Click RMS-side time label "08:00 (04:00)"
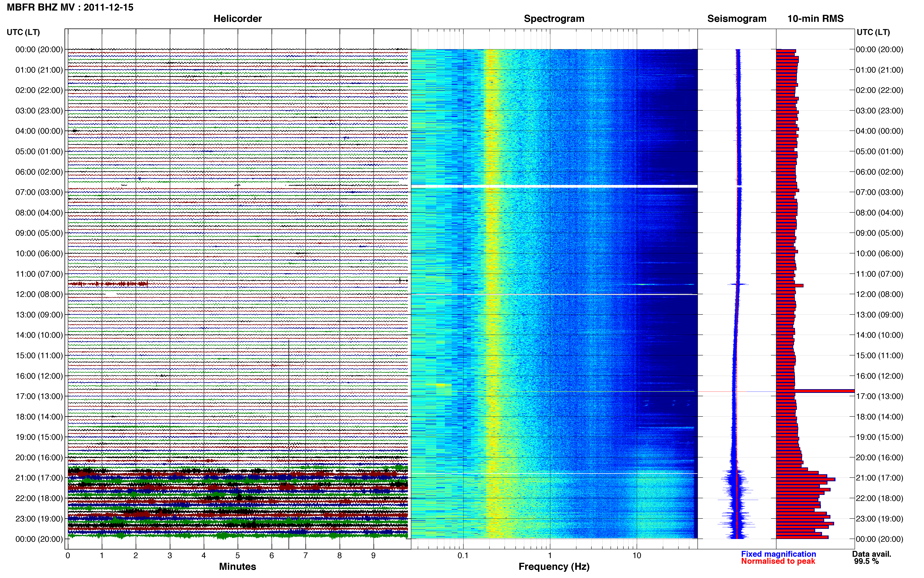The height and width of the screenshot is (578, 924). [x=880, y=213]
